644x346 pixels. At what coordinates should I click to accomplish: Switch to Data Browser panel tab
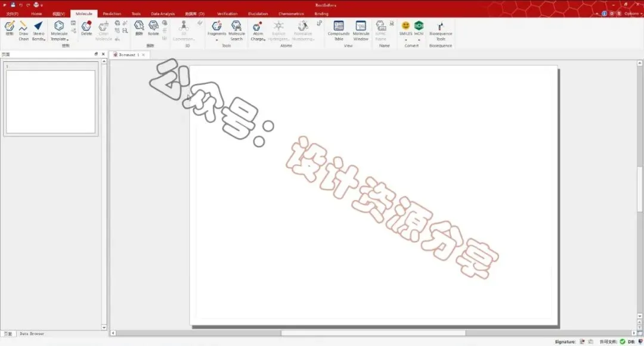32,333
